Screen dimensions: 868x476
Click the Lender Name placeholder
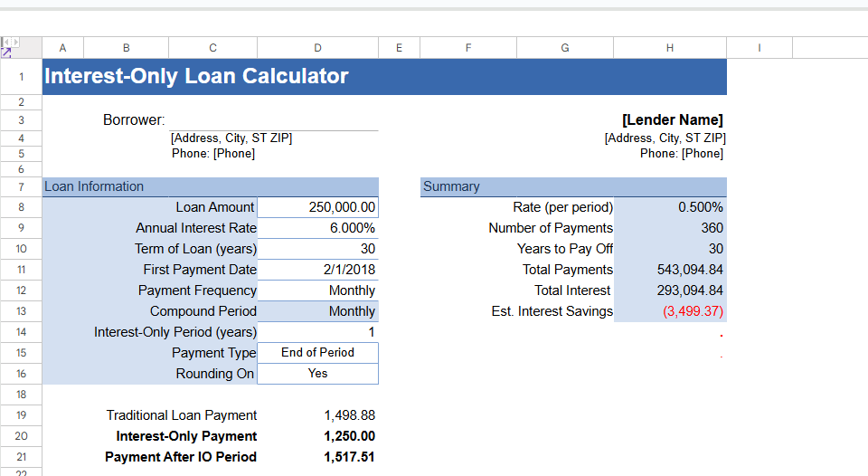[x=672, y=120]
